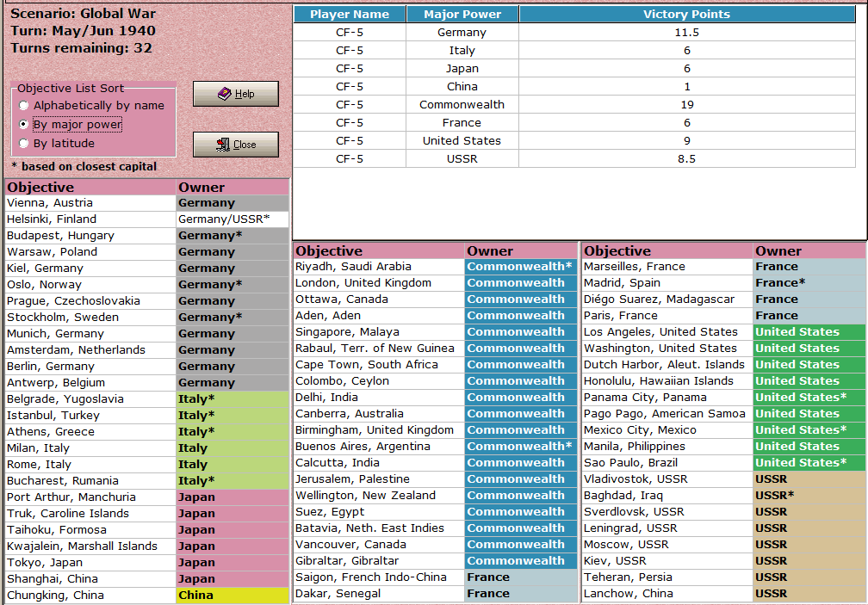868x605 pixels.
Task: Select Suez, Egypt objective row
Action: click(435, 512)
